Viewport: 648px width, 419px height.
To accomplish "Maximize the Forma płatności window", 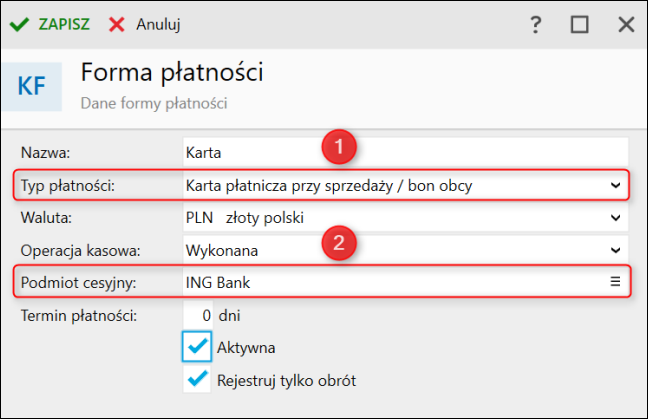I will click(x=579, y=24).
